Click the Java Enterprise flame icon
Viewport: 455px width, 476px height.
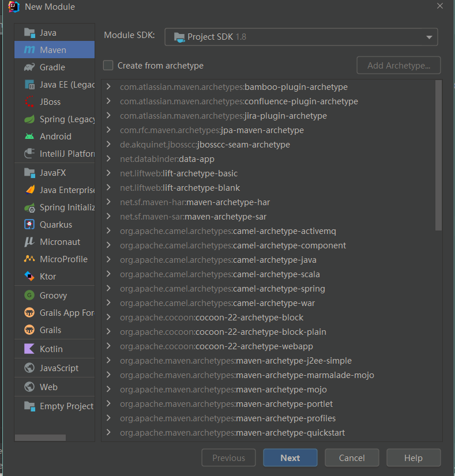[29, 190]
